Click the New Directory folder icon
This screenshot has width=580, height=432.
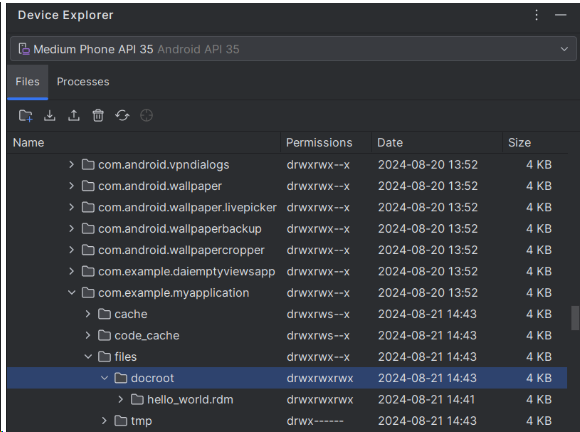(26, 116)
